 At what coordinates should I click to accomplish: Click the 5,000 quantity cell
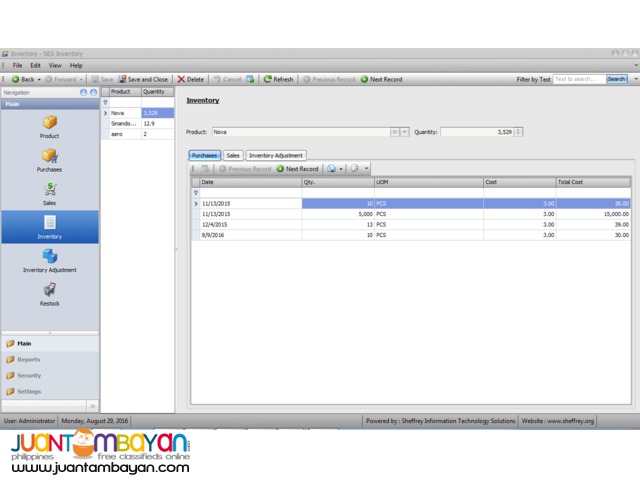tap(338, 214)
